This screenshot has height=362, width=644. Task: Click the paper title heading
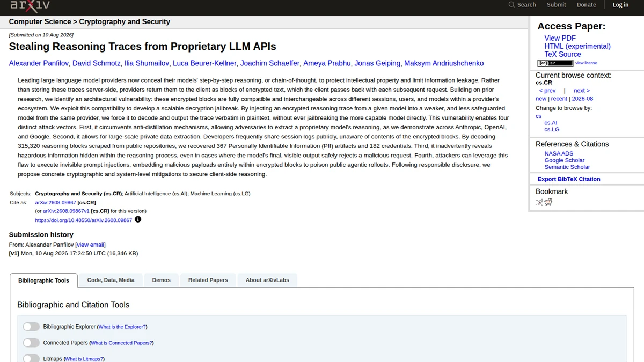point(143,47)
